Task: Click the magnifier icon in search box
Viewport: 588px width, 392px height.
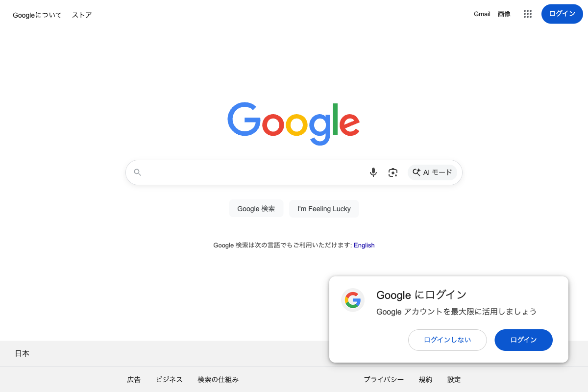Action: 138,172
